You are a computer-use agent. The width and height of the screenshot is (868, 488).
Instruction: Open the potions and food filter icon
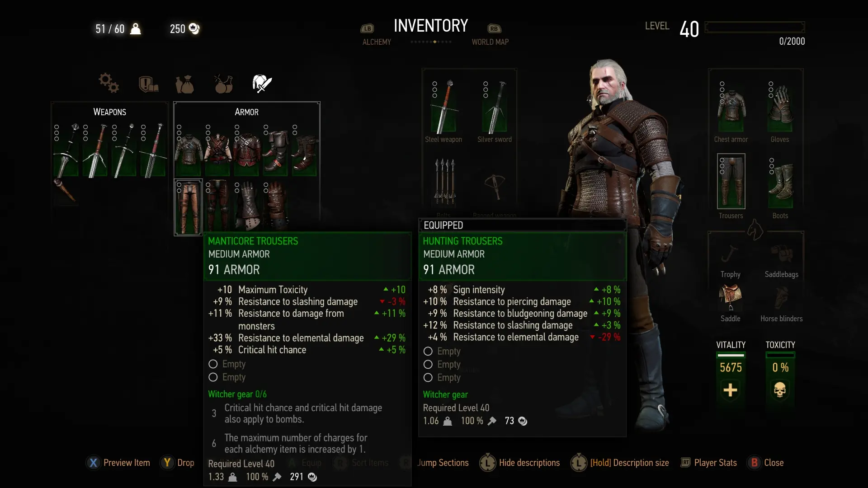point(223,84)
